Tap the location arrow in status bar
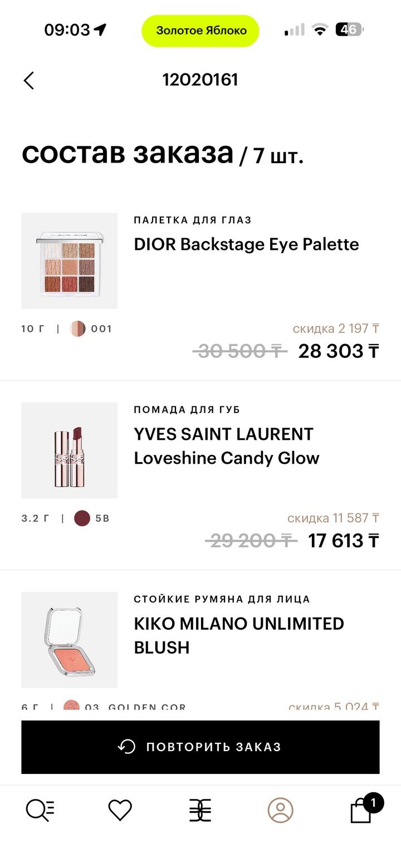Screen dimensions: 401x868 coord(100,30)
